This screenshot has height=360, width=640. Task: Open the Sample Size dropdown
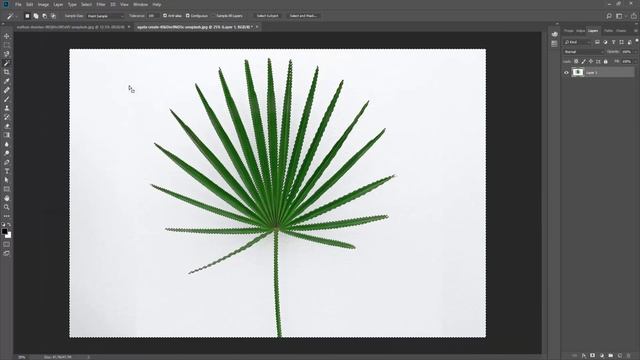click(x=105, y=16)
